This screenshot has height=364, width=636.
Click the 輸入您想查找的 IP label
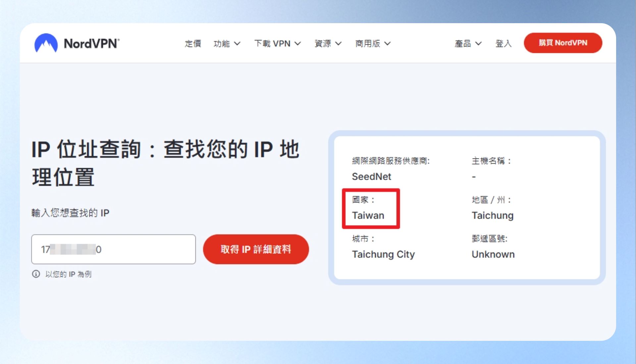pos(70,213)
